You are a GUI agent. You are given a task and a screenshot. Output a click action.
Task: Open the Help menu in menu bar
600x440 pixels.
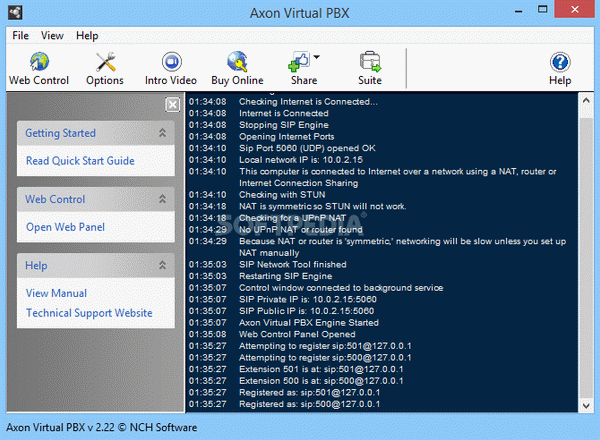(x=87, y=35)
